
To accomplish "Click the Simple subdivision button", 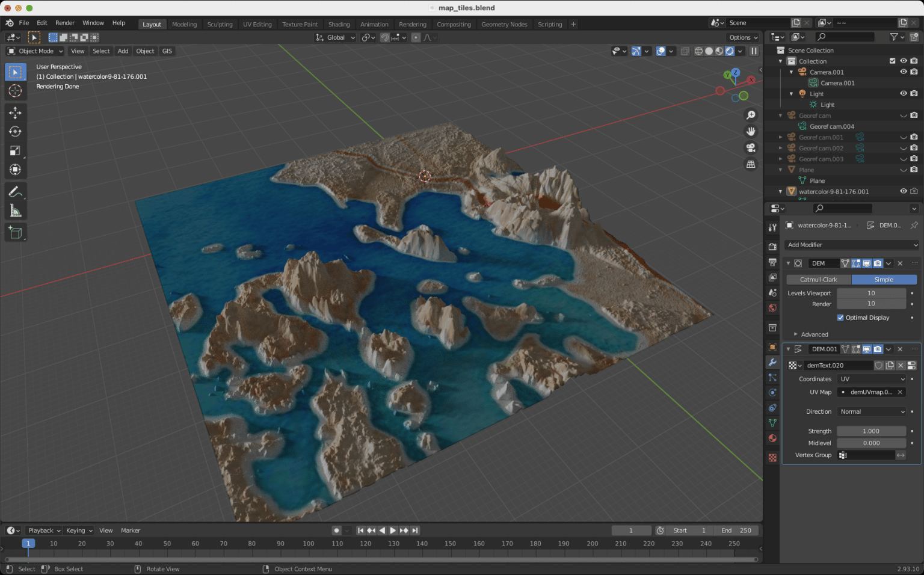I will [x=884, y=279].
